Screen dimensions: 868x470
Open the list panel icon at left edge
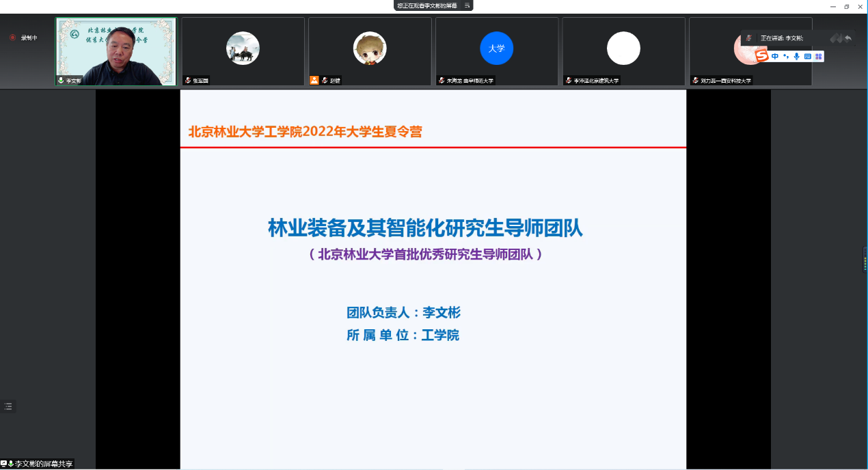[8, 406]
